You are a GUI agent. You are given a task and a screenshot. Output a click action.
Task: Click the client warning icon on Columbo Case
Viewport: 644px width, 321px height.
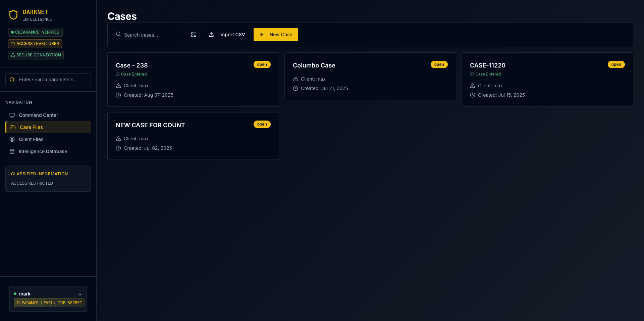tap(296, 79)
